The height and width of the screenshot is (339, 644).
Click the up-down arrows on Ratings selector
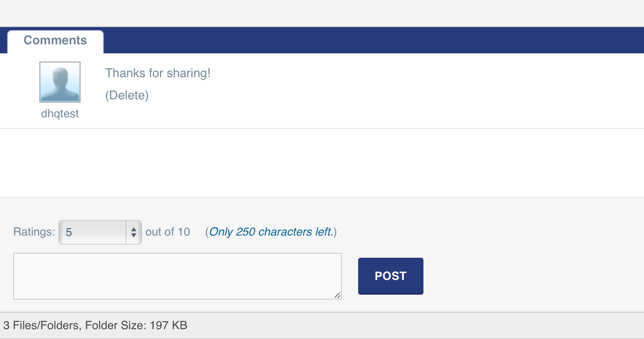[x=133, y=232]
